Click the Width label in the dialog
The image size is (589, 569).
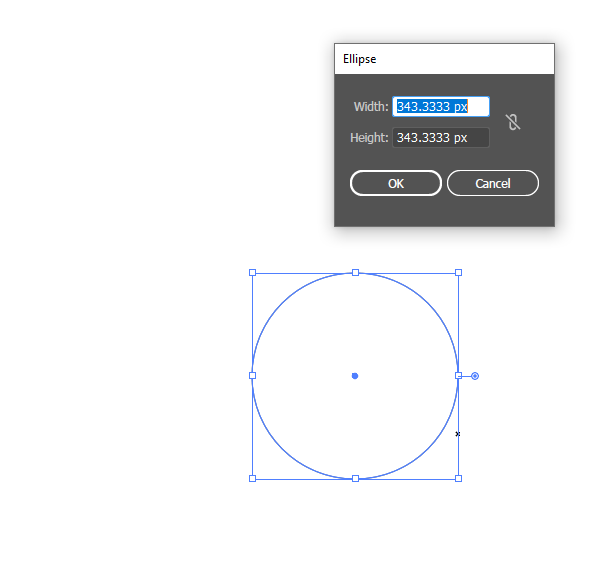click(371, 107)
